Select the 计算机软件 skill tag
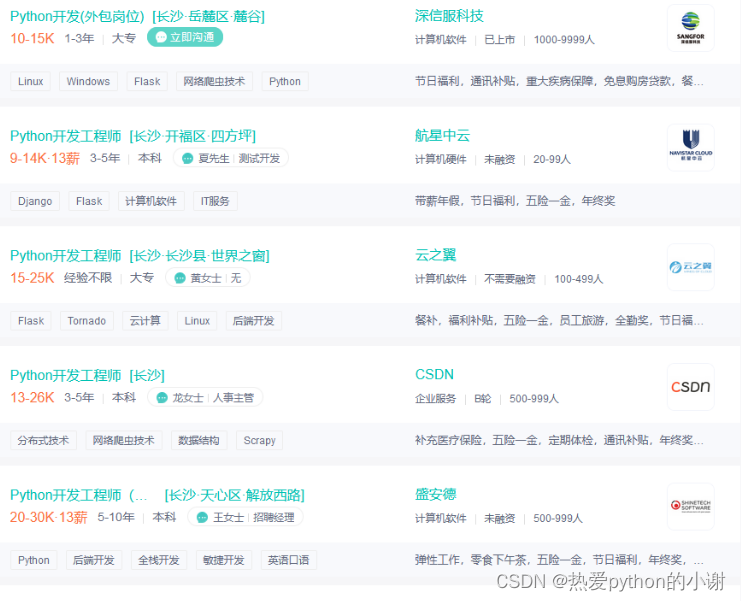 point(151,201)
